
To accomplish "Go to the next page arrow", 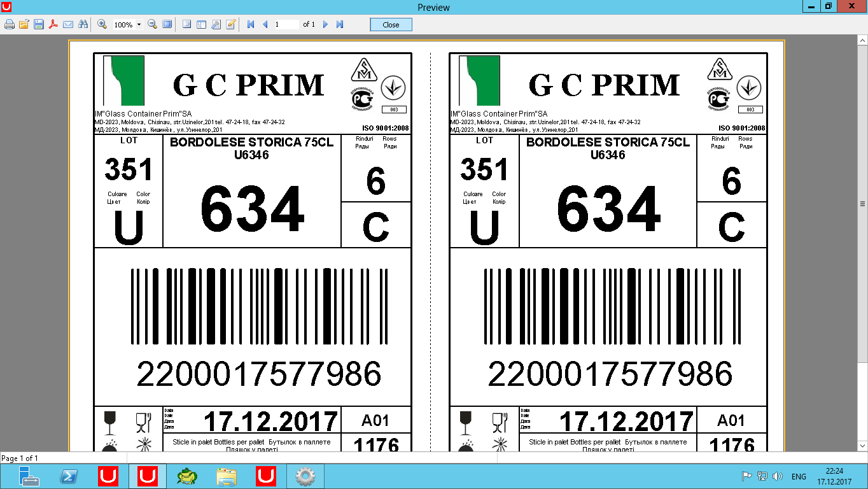I will [325, 24].
